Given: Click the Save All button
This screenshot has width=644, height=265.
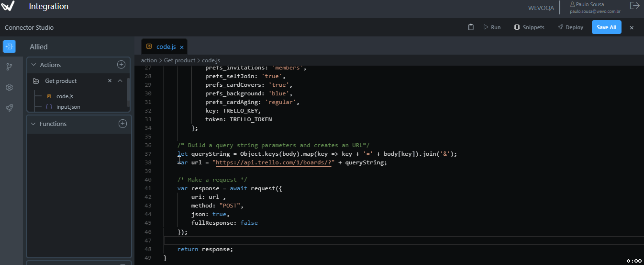Looking at the screenshot, I should [606, 27].
